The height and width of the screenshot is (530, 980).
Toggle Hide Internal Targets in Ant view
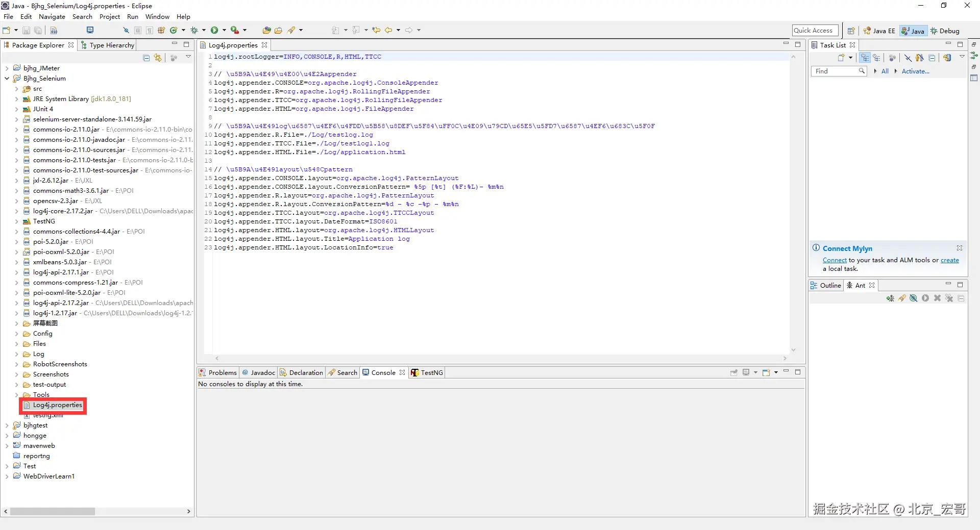[914, 298]
